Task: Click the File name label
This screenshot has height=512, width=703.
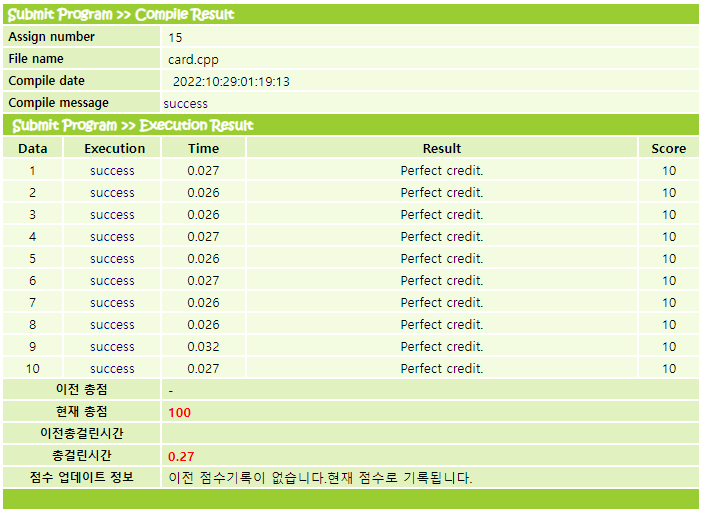Action: point(36,59)
